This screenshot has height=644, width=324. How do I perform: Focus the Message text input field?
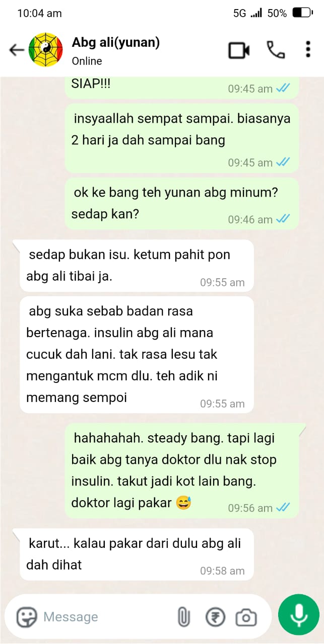click(x=108, y=617)
